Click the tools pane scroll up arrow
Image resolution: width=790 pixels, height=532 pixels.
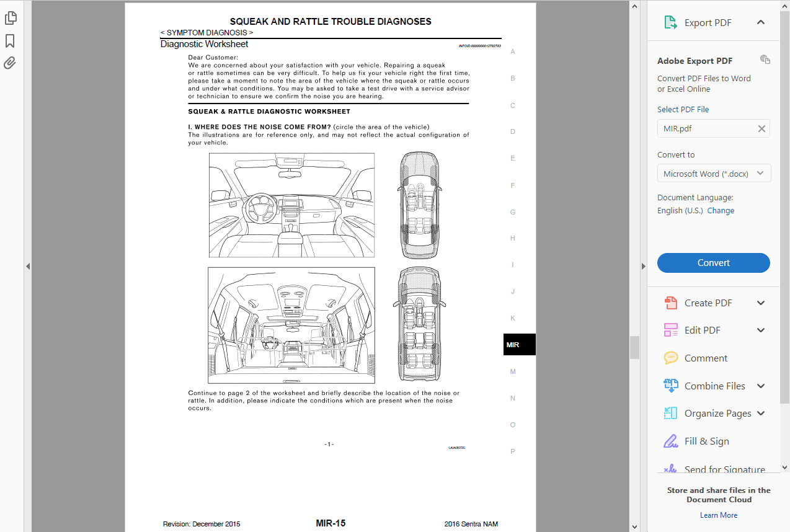click(x=785, y=6)
